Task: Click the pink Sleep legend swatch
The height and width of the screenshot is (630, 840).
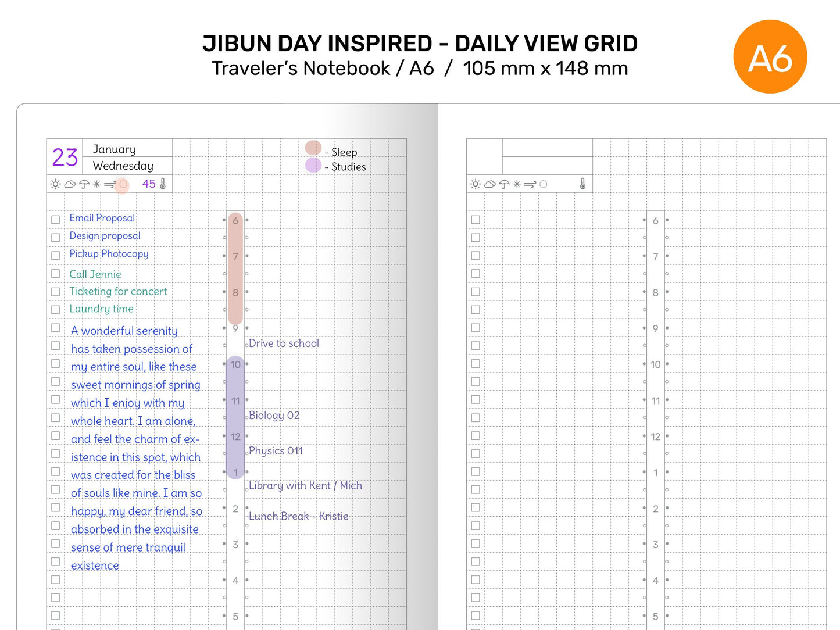Action: 313,148
